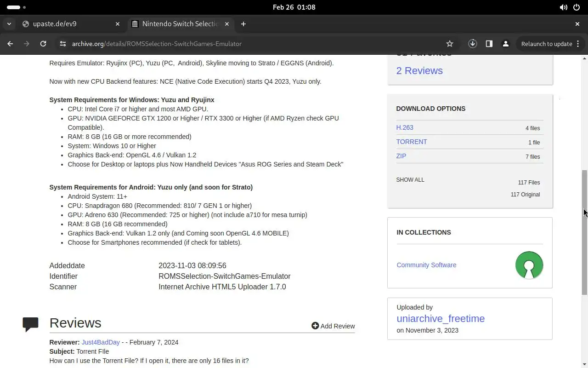588x368 pixels.
Task: Click the 117 Original count text
Action: pyautogui.click(x=525, y=195)
